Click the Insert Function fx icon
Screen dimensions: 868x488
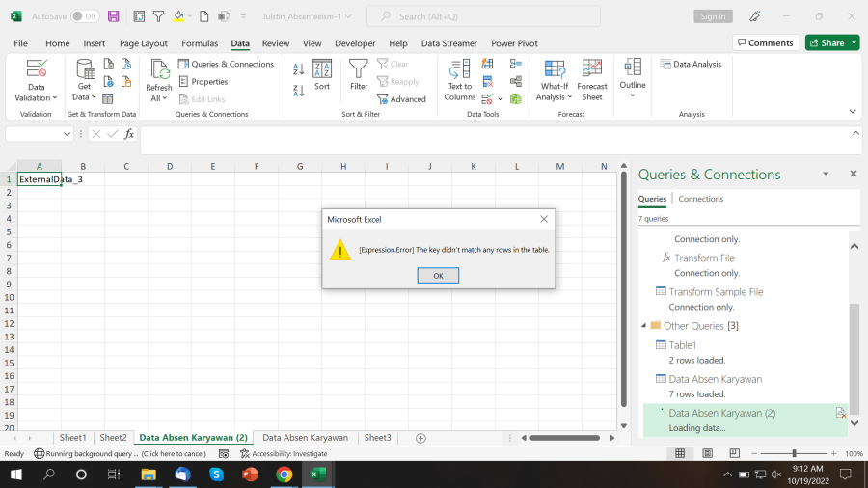[x=129, y=134]
